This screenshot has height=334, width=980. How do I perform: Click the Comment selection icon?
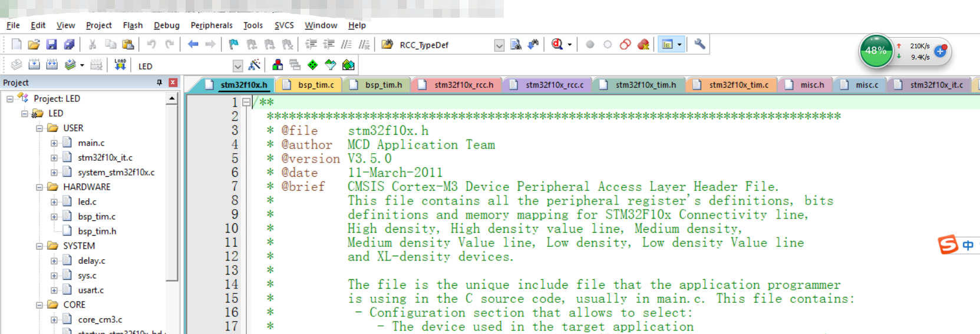click(x=347, y=44)
